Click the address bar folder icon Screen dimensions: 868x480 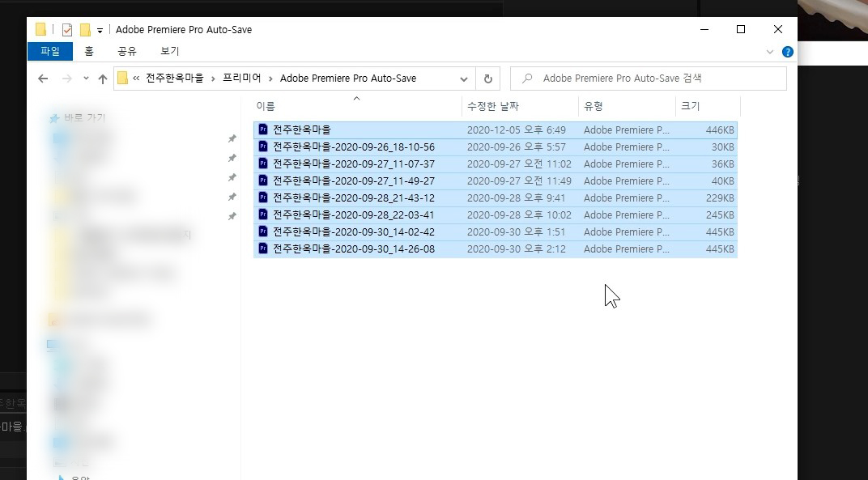(x=123, y=78)
